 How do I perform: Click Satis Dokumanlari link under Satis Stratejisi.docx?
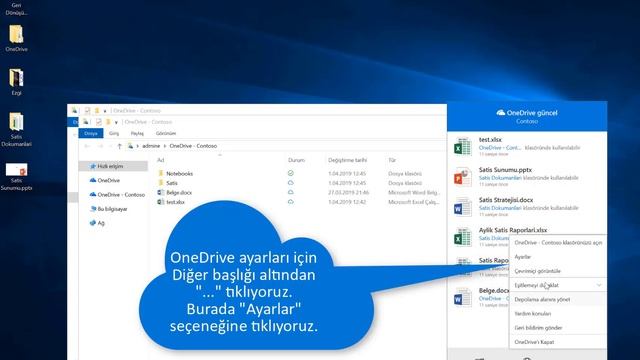click(x=500, y=208)
